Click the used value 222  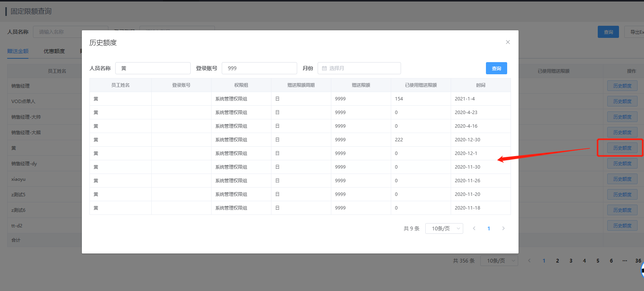pos(399,140)
